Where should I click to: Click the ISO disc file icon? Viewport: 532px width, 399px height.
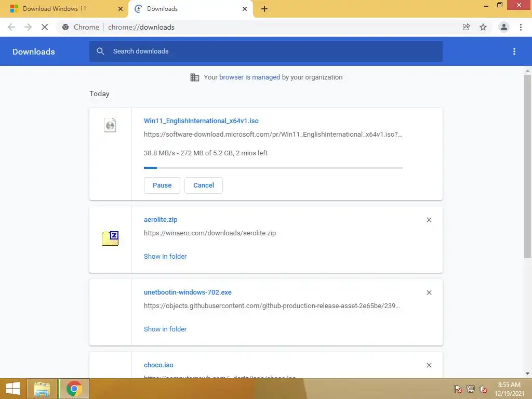[110, 125]
